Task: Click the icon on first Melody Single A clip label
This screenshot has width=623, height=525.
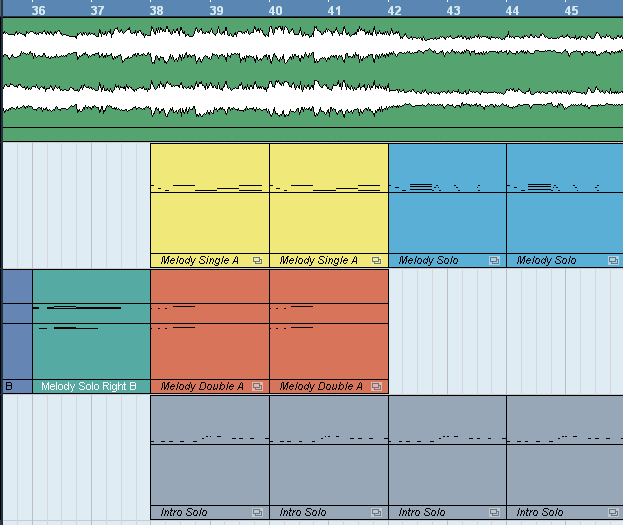Action: click(x=257, y=260)
